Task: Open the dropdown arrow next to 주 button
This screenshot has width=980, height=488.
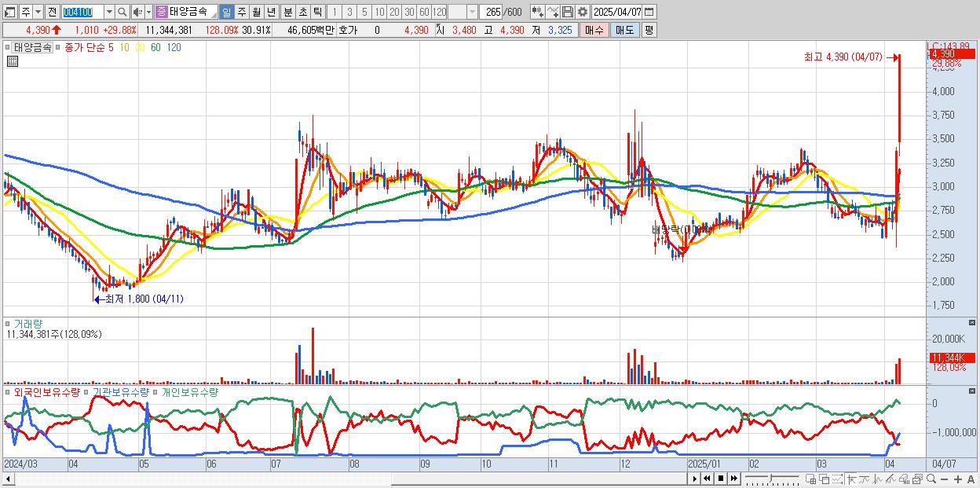Action: (x=38, y=12)
